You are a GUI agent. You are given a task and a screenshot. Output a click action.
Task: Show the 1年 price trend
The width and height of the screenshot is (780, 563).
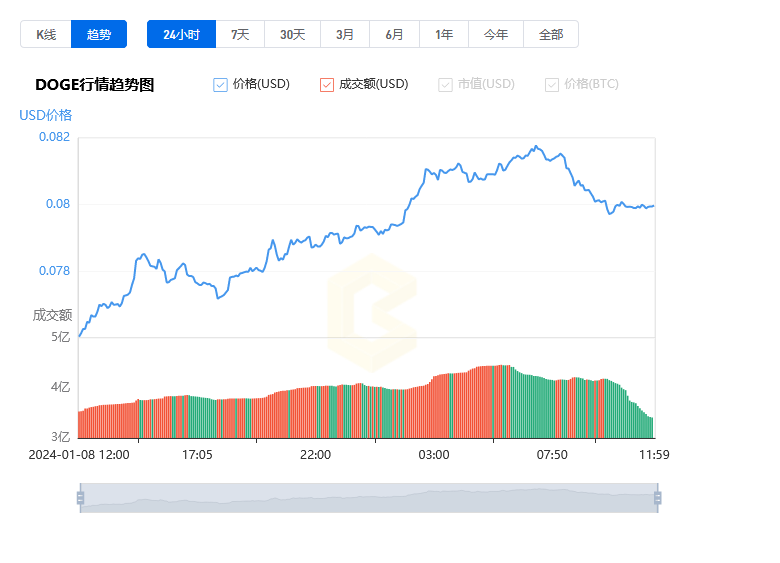(x=444, y=34)
